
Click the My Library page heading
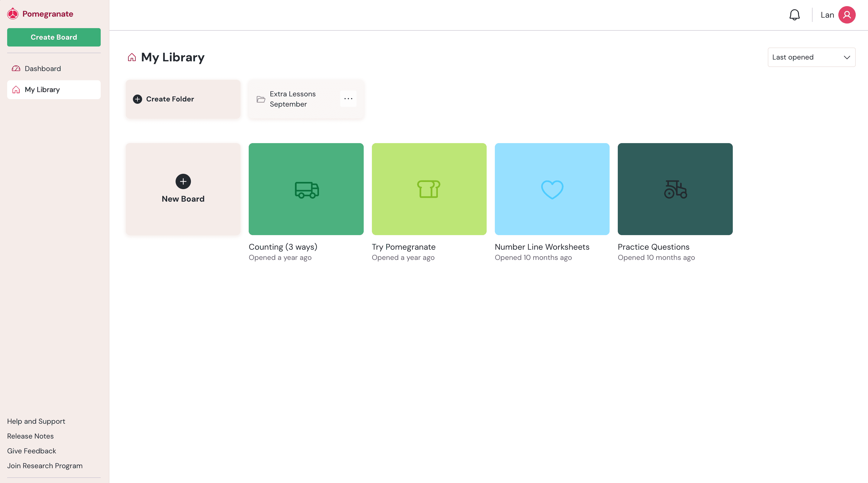pyautogui.click(x=173, y=57)
